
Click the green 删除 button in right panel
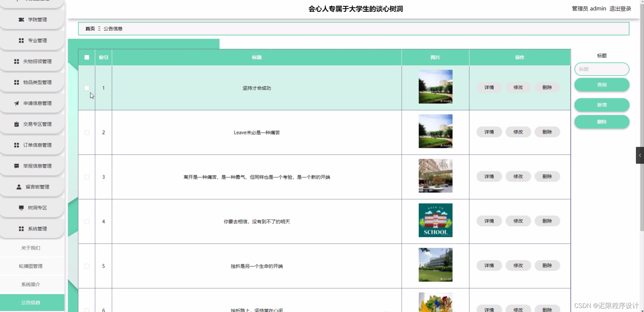602,122
